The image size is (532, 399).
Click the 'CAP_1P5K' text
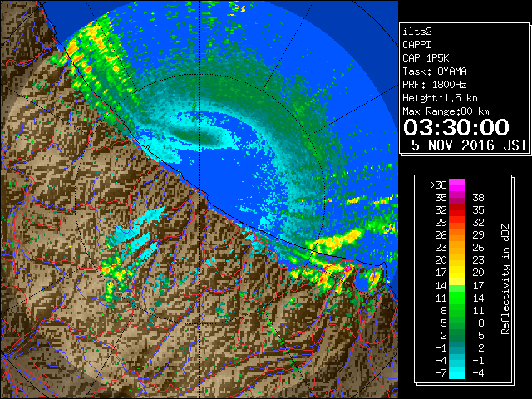pos(426,58)
